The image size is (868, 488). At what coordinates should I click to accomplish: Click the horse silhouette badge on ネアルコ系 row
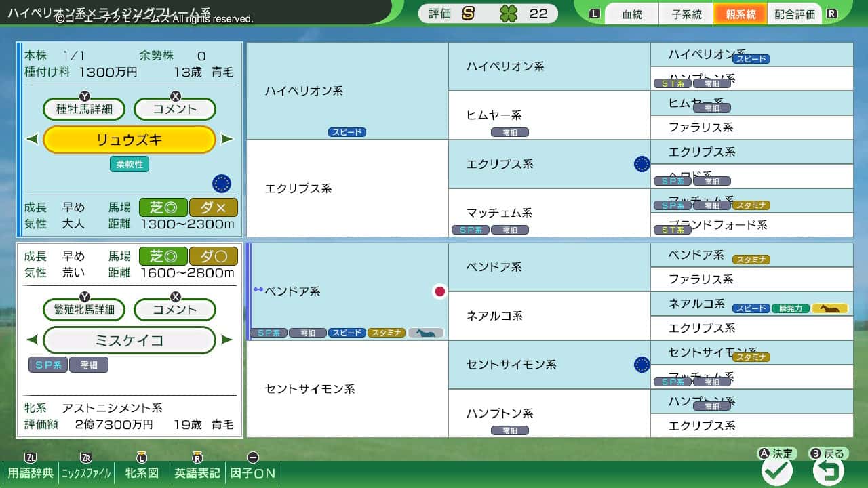[x=831, y=307]
